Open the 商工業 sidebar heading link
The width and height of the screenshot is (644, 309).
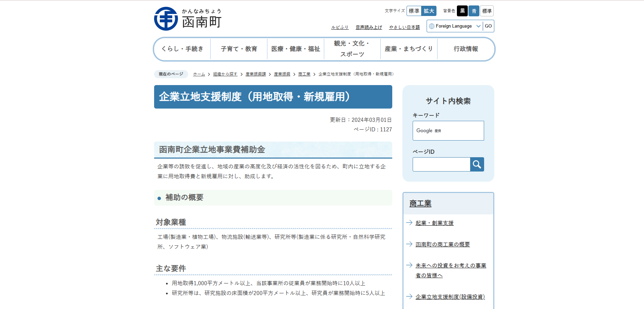pyautogui.click(x=420, y=204)
